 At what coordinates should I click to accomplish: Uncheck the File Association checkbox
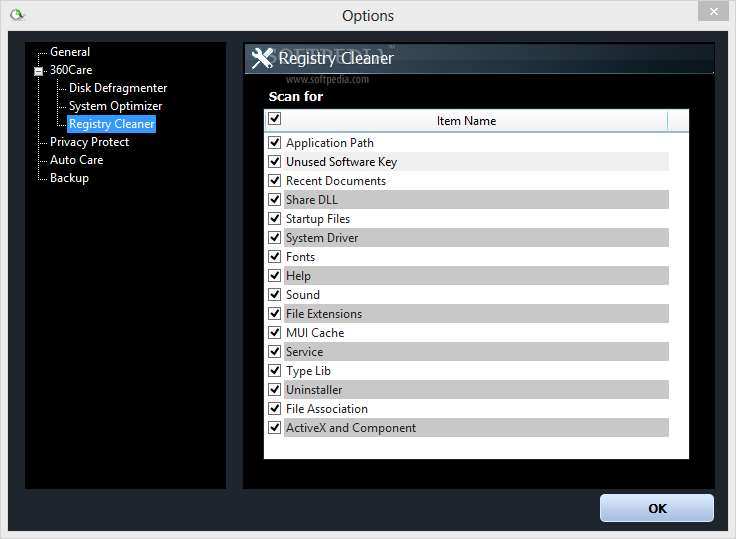point(275,408)
